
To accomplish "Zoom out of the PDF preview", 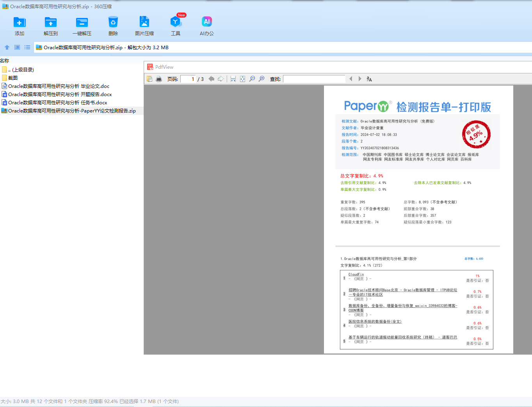I will point(252,79).
